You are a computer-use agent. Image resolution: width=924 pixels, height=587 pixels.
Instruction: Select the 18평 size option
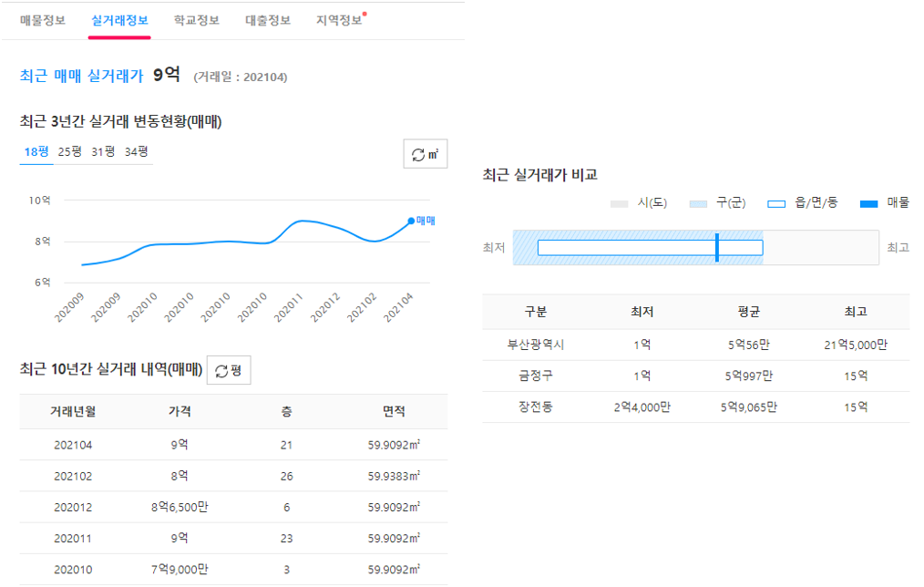click(36, 152)
